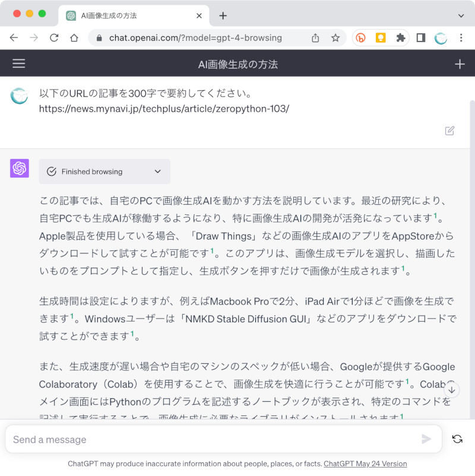Viewport: 475px width, 476px height.
Task: Go to the browser home page
Action: tap(74, 38)
